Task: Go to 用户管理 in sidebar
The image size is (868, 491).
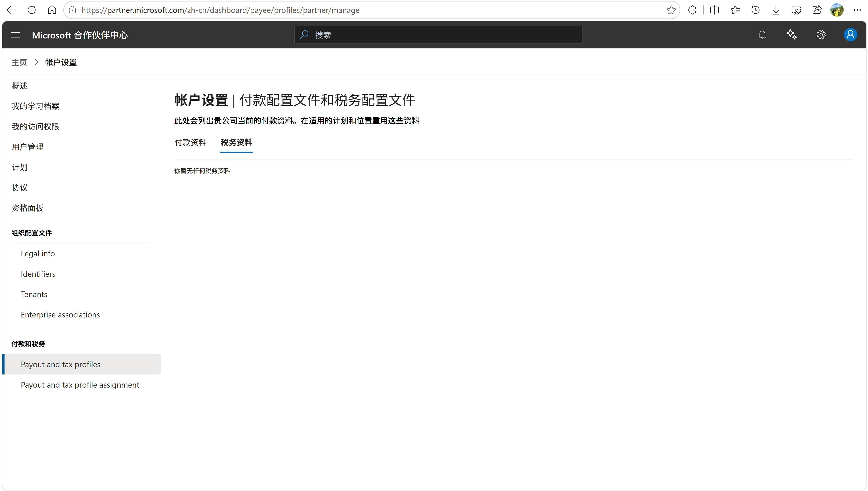Action: 28,147
